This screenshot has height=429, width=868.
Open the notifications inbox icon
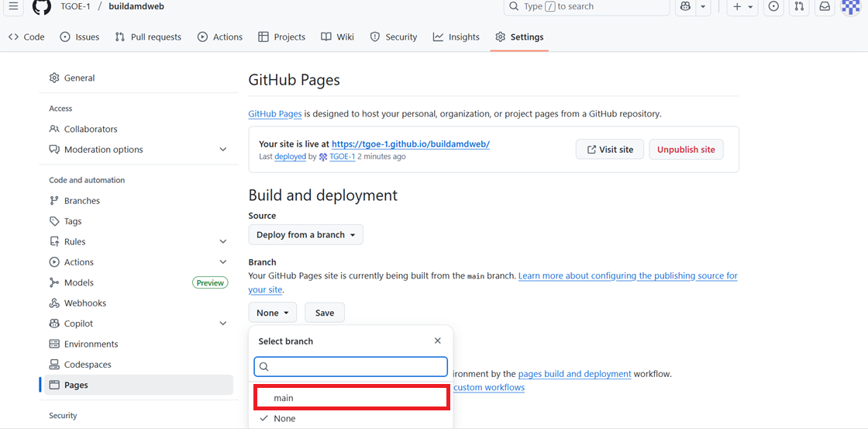825,7
